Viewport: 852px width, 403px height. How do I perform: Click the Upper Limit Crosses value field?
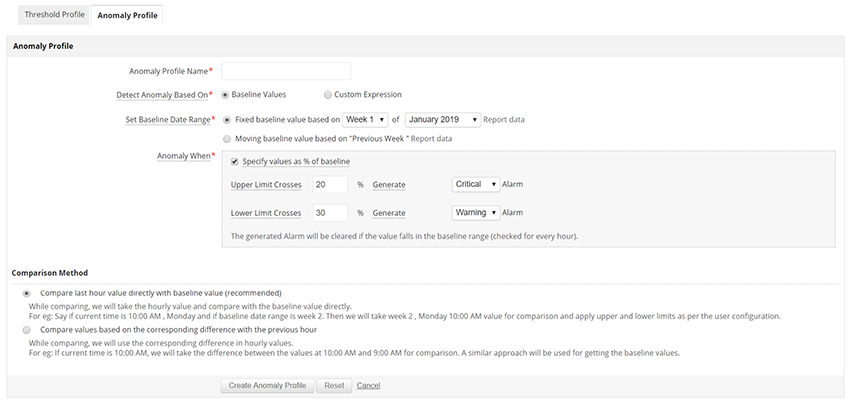(329, 185)
